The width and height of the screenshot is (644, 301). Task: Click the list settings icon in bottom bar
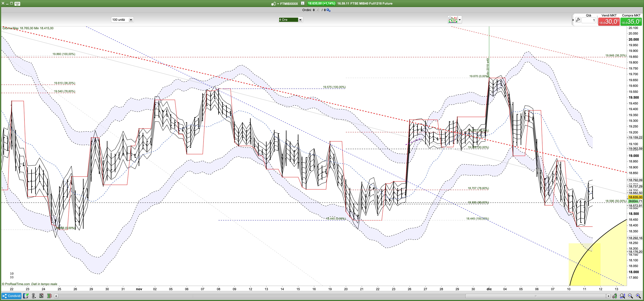coord(41,296)
